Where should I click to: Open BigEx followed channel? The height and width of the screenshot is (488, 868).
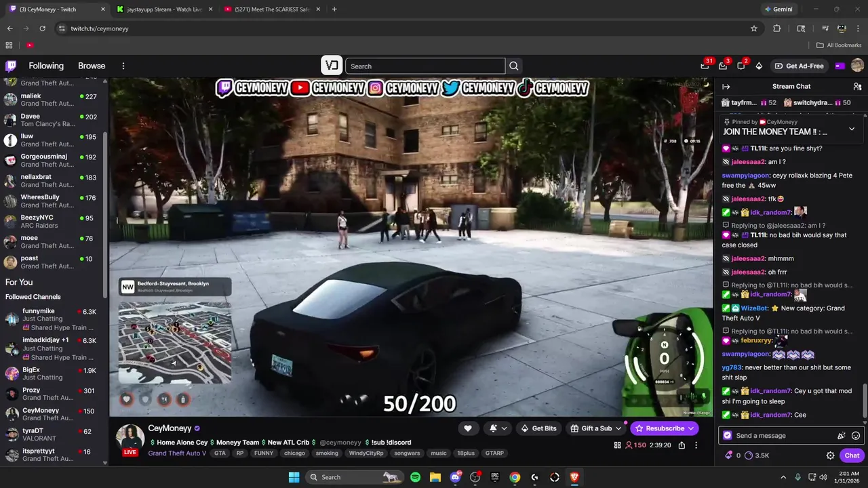[x=54, y=373]
